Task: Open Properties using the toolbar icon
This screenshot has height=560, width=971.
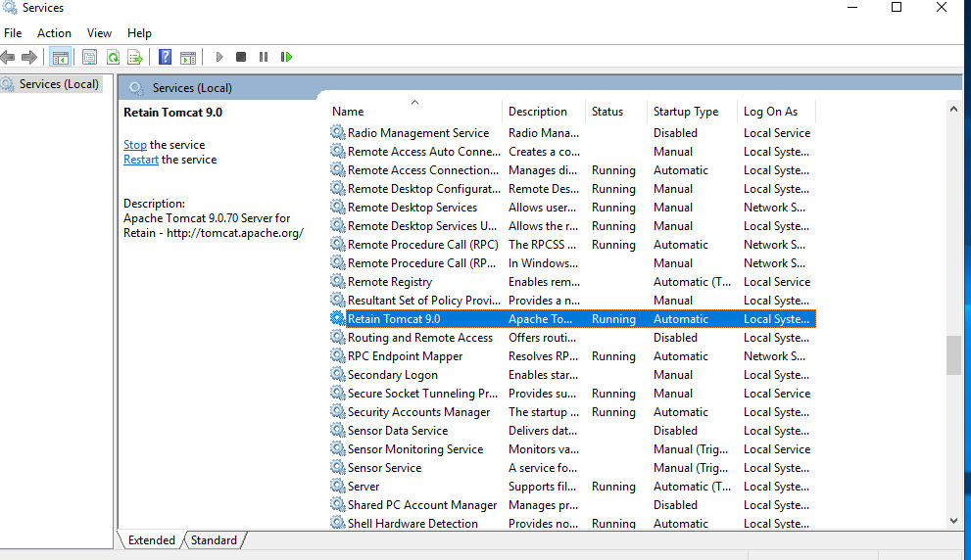Action: coord(90,58)
